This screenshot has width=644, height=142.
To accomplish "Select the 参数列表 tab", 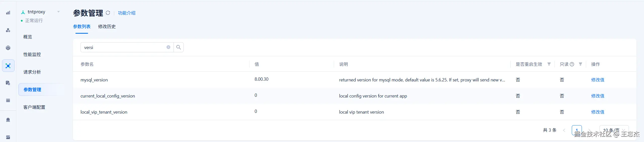I will point(82,27).
